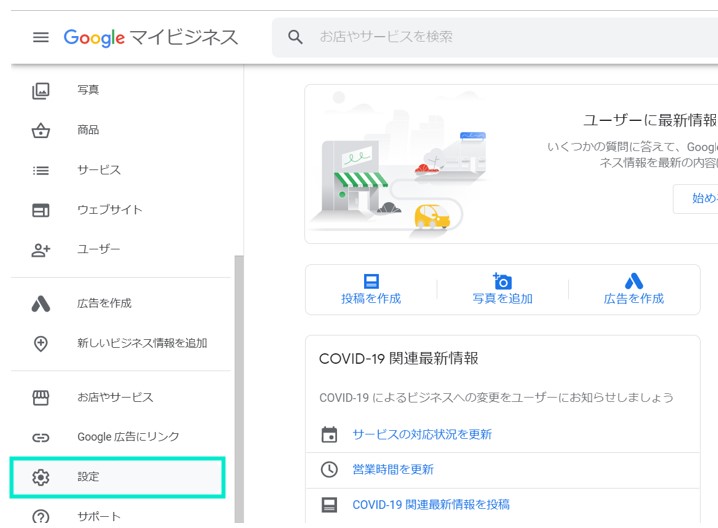
Task: Open サービスの対応状況を更新 link
Action: coord(422,435)
